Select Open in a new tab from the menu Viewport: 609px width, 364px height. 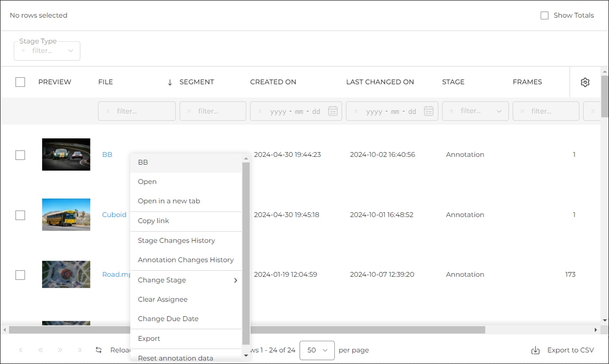169,201
